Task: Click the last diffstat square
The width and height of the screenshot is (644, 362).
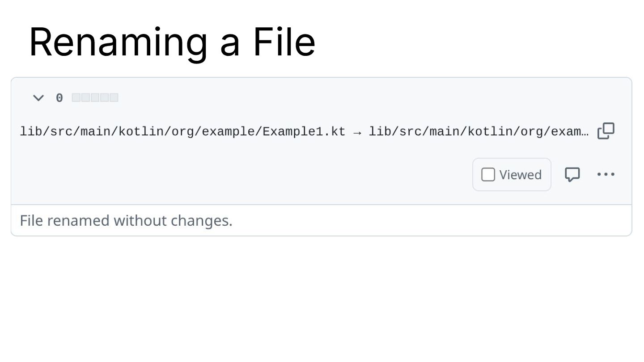Action: click(x=114, y=98)
